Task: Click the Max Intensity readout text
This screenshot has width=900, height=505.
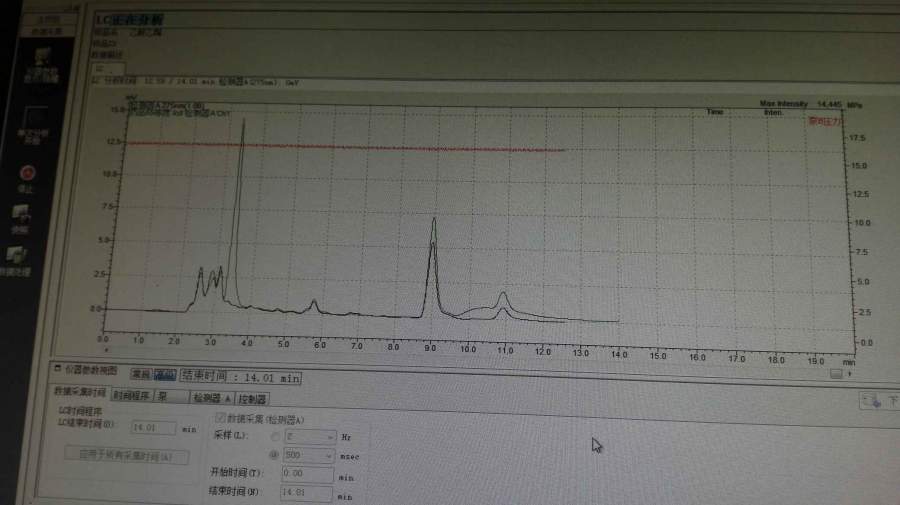Action: point(801,104)
